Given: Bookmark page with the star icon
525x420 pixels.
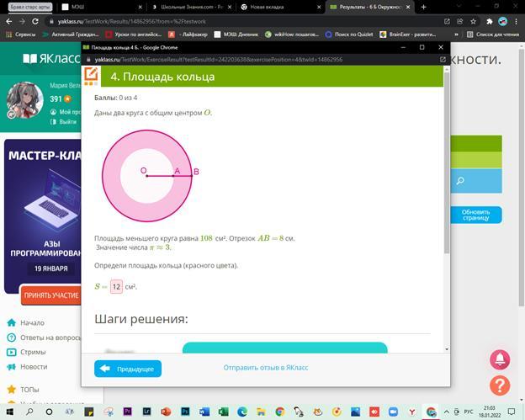Looking at the screenshot, I should click(x=473, y=21).
